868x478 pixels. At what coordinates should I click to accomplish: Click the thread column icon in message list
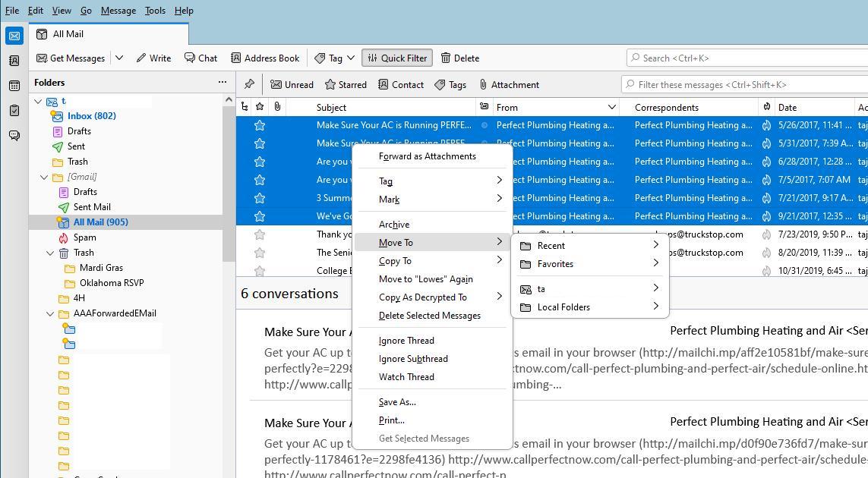[x=245, y=107]
